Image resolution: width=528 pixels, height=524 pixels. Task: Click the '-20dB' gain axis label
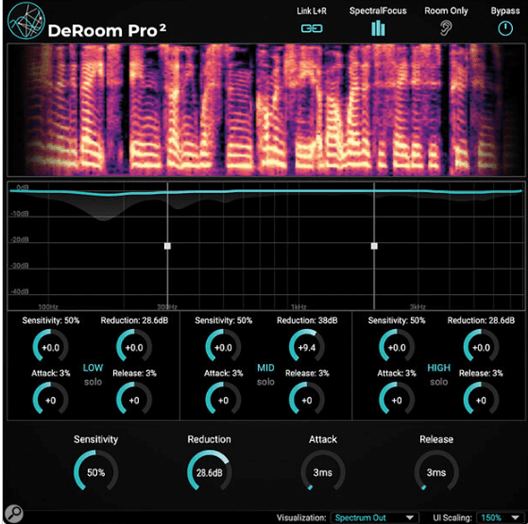20,239
